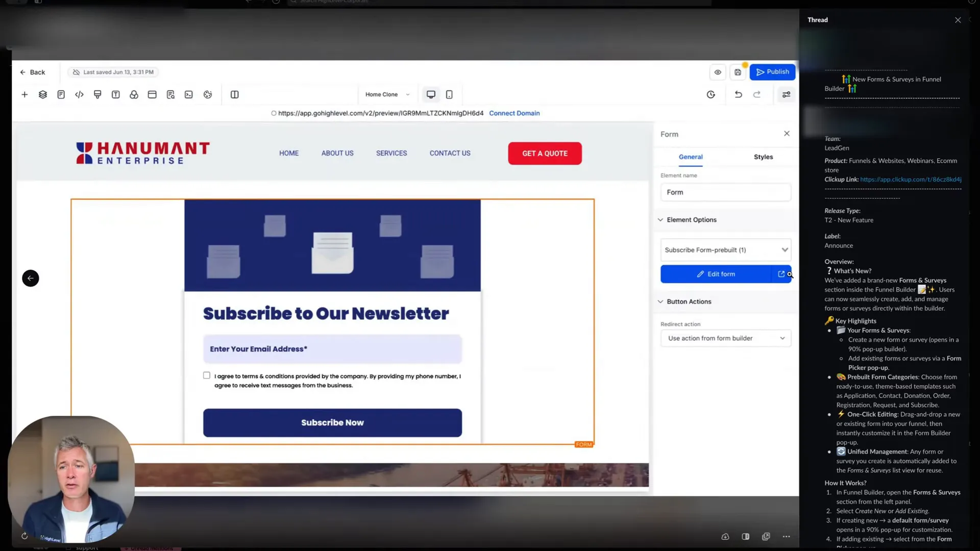Viewport: 980px width, 551px height.
Task: Open the cookie consent icon
Action: pyautogui.click(x=208, y=94)
